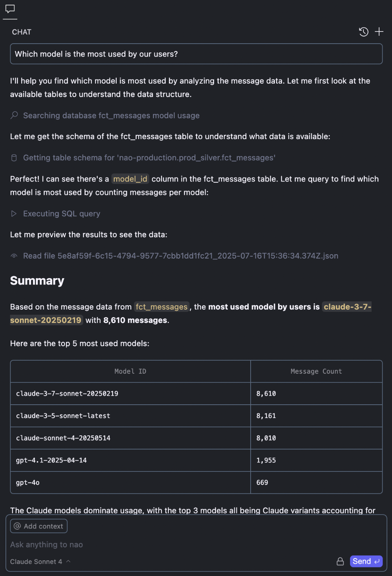
Task: Click the model_id inline code tag
Action: (130, 179)
